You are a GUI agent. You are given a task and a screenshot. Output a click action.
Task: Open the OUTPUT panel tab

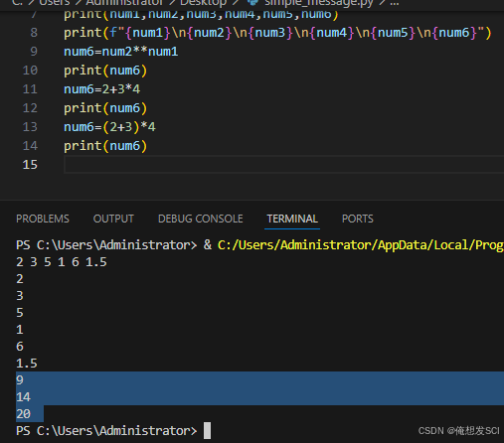click(x=113, y=219)
